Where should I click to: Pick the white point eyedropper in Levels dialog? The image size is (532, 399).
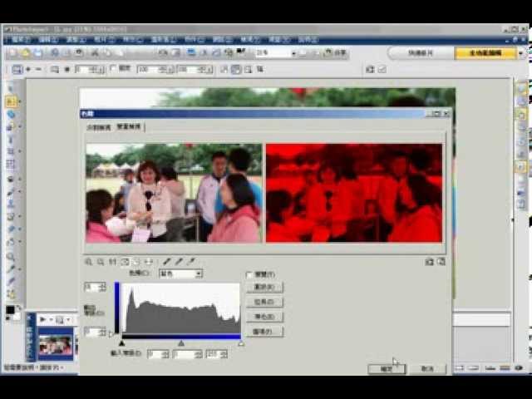[190, 262]
